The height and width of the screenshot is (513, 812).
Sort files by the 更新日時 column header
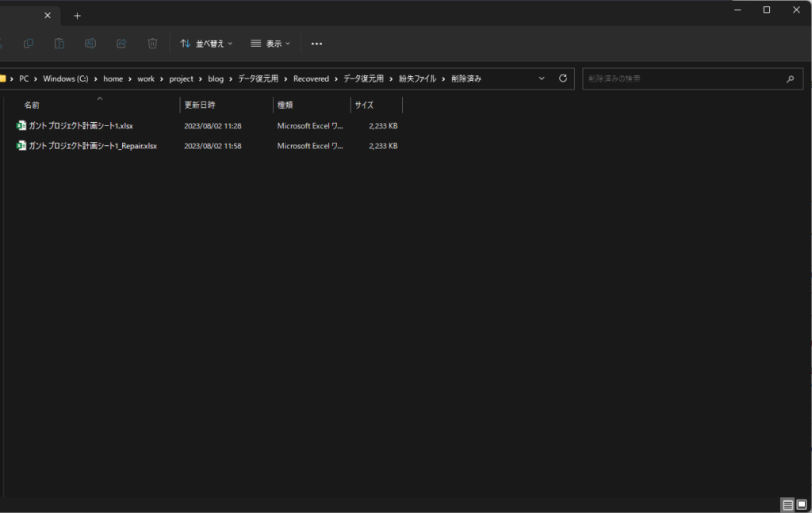pyautogui.click(x=200, y=105)
